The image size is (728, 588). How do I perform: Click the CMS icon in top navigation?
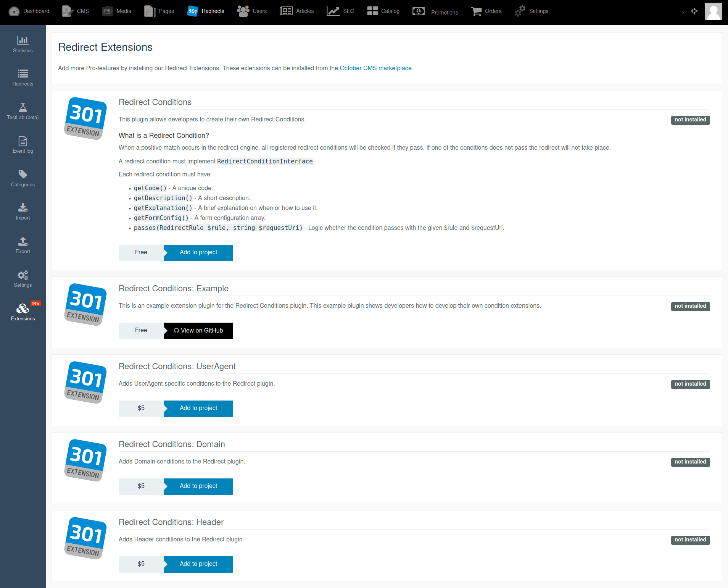click(68, 11)
